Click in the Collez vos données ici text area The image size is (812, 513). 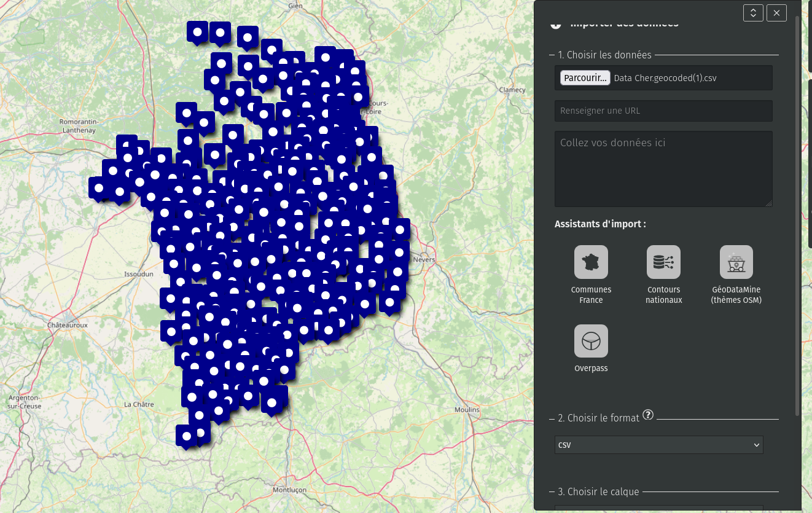click(x=663, y=169)
